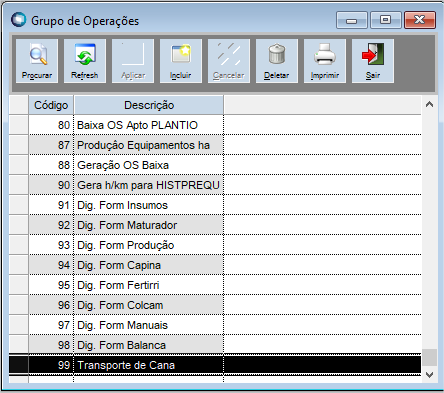Select row Baixa OS Apto PLANTIO
The height and width of the screenshot is (393, 444).
tap(215, 125)
